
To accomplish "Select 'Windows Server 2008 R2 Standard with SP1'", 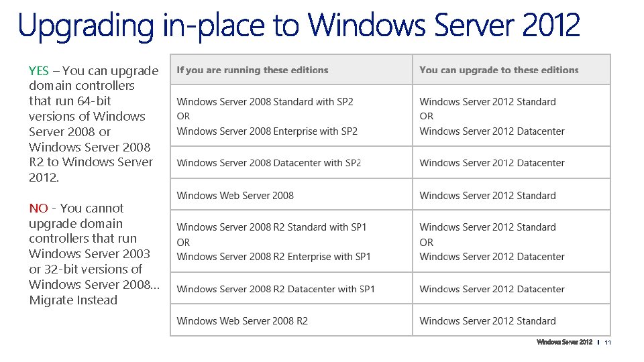I will click(x=272, y=227).
